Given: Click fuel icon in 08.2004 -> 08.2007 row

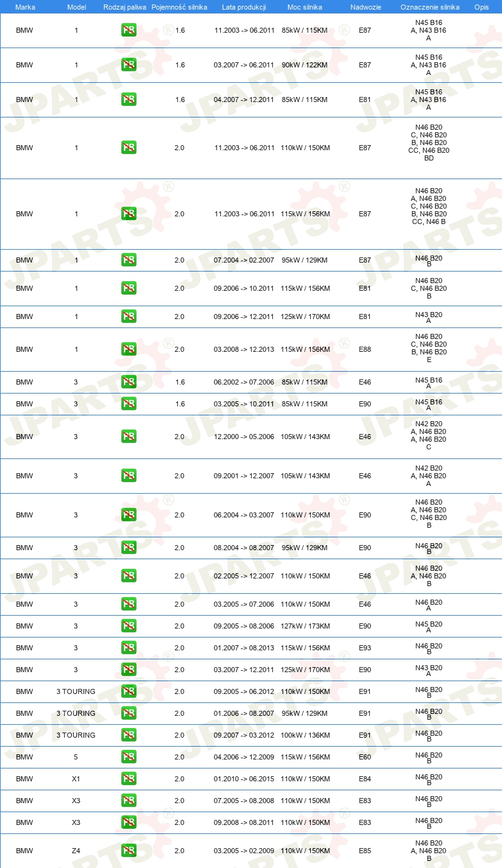Looking at the screenshot, I should click(129, 548).
